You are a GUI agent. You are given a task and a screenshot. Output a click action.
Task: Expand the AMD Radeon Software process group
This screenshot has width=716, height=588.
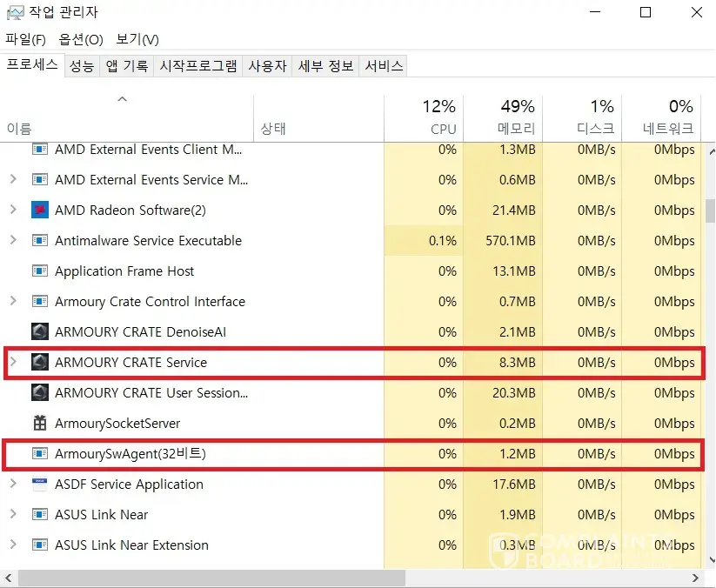pos(13,210)
